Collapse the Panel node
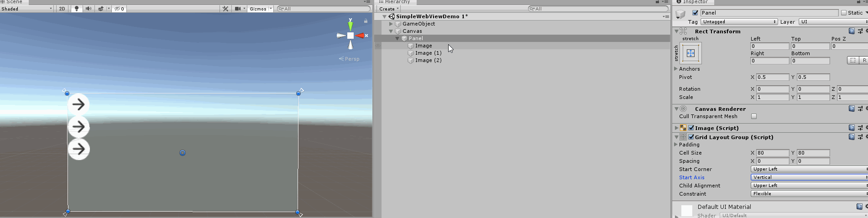 click(x=397, y=38)
